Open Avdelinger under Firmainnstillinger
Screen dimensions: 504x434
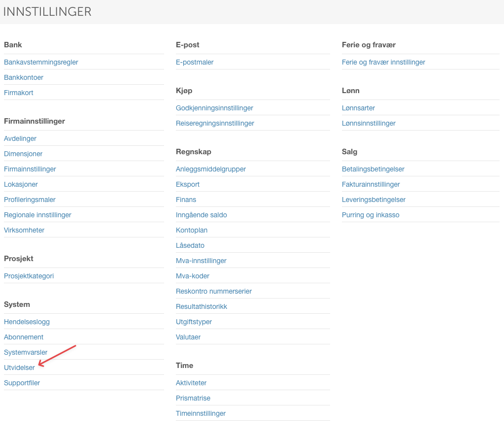(x=20, y=138)
